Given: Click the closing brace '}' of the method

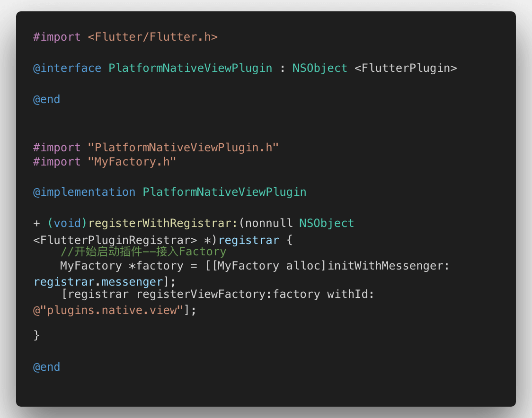Looking at the screenshot, I should 36,335.
